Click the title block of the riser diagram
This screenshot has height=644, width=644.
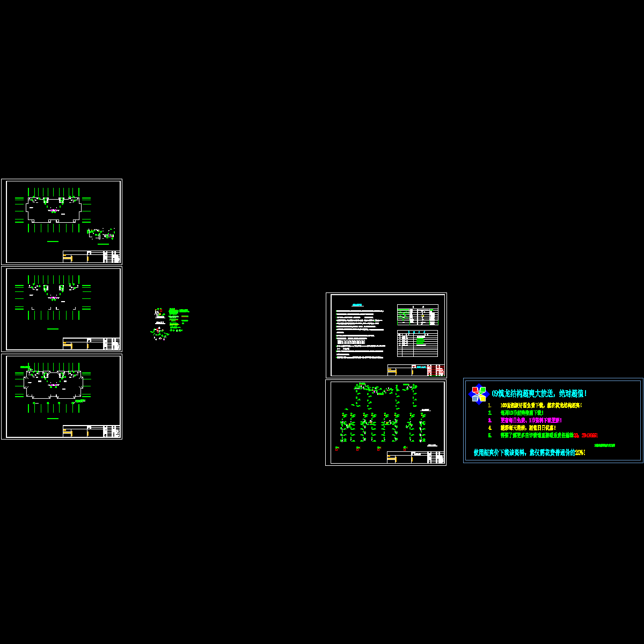[415, 457]
